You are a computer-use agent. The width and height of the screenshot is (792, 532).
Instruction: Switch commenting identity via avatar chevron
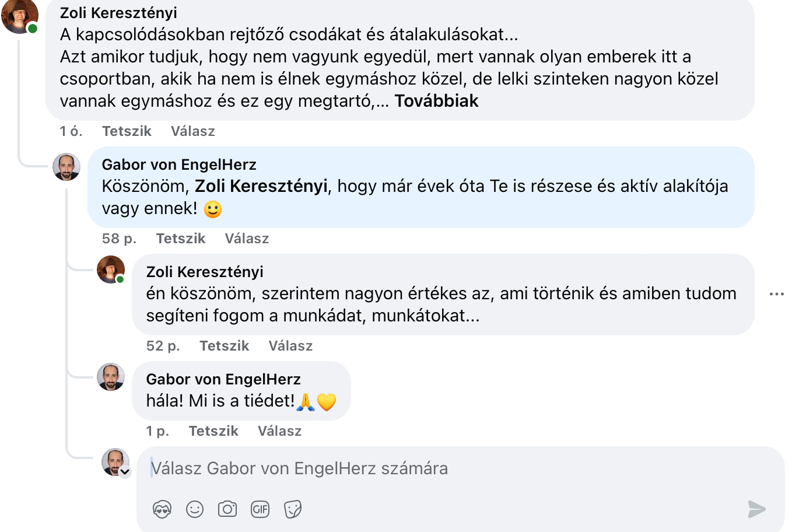(x=125, y=472)
